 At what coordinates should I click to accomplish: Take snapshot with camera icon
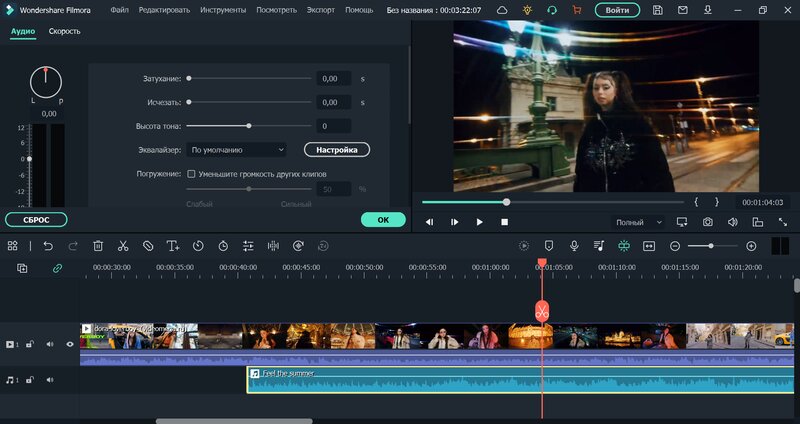click(x=708, y=222)
